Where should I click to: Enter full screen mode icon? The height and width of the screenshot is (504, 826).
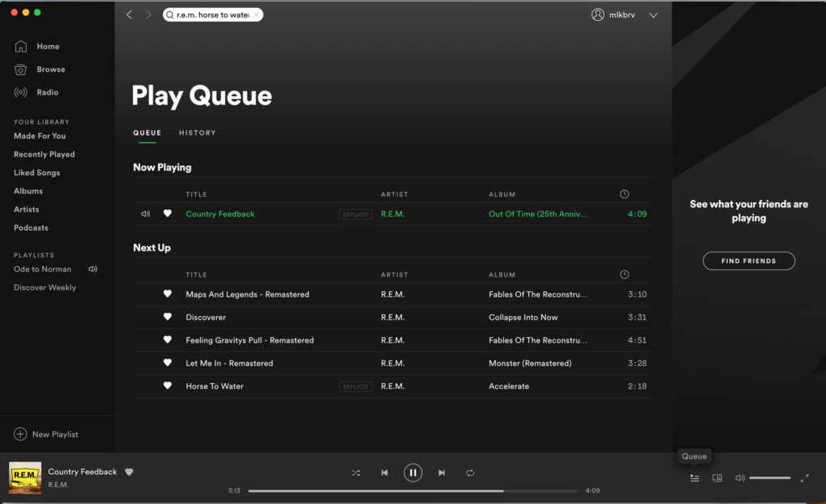[804, 478]
